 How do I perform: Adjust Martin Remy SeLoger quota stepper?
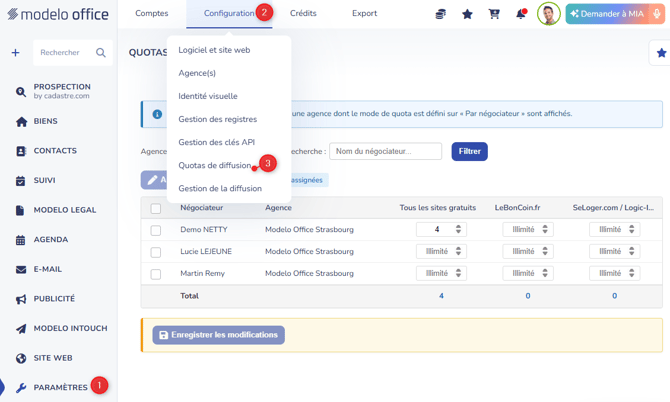click(632, 273)
